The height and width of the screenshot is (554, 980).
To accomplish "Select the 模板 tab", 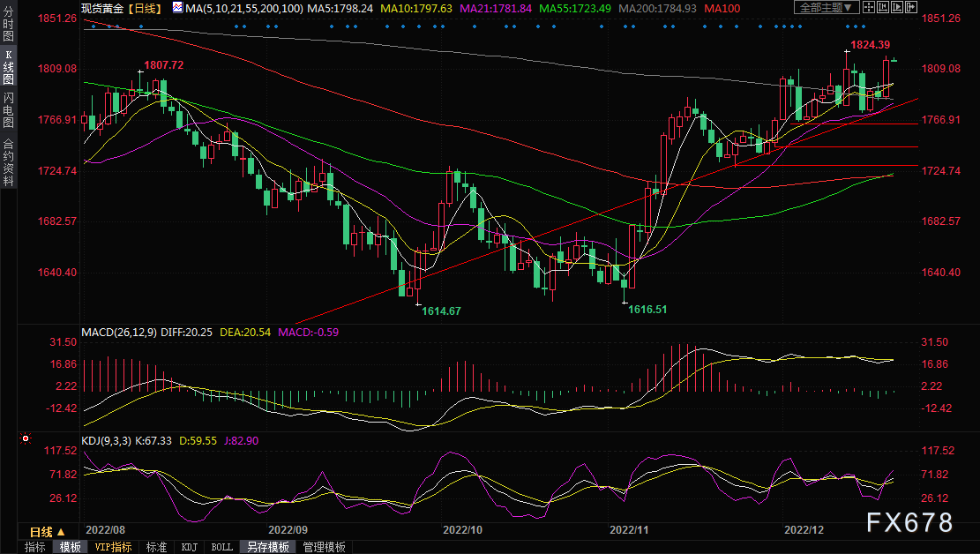I will click(x=70, y=547).
